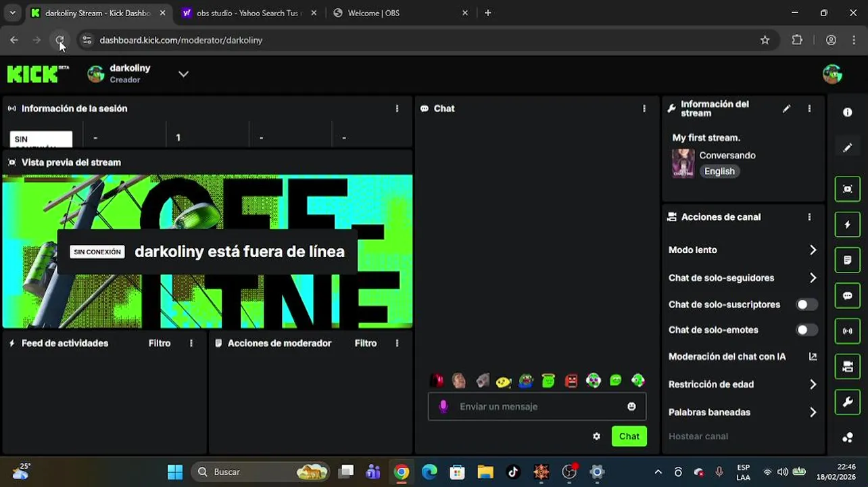
Task: Expand the darkoliny channel dropdown
Action: pos(183,74)
